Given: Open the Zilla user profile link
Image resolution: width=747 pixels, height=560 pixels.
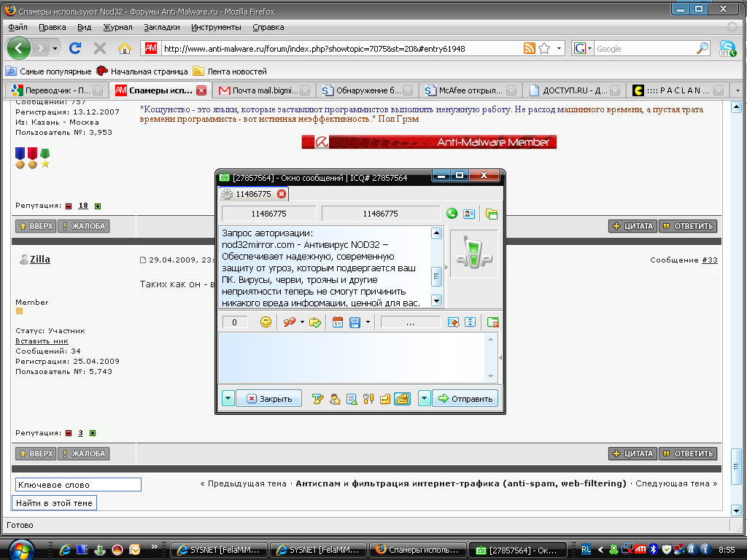Looking at the screenshot, I should [x=40, y=259].
